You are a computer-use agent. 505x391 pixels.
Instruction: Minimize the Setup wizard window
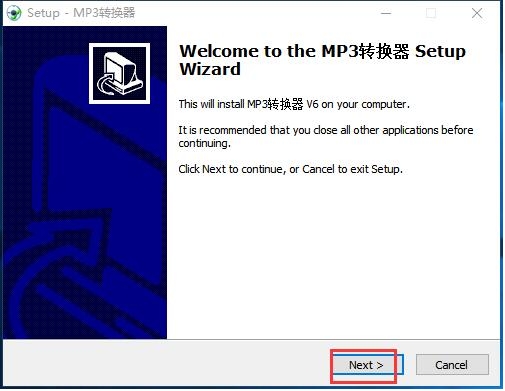386,13
